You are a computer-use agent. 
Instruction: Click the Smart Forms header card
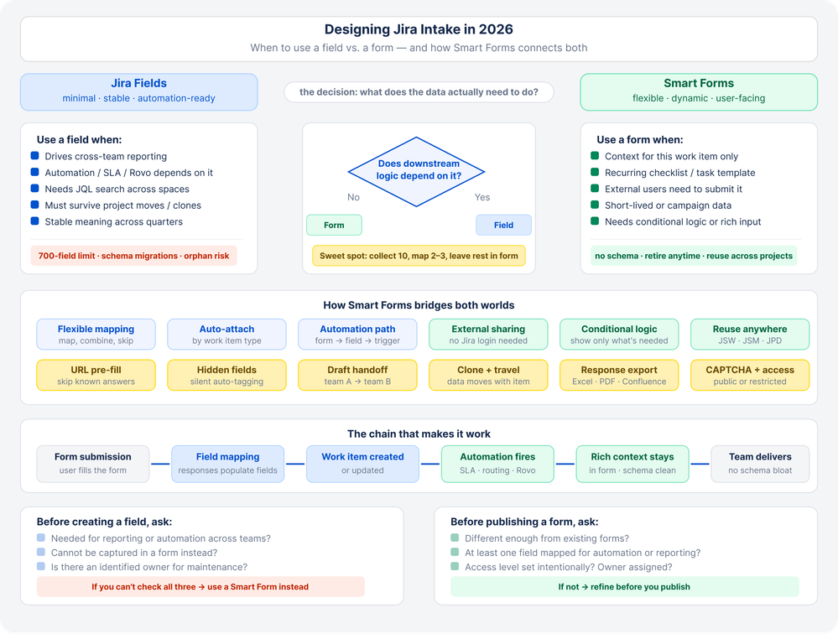tap(699, 92)
